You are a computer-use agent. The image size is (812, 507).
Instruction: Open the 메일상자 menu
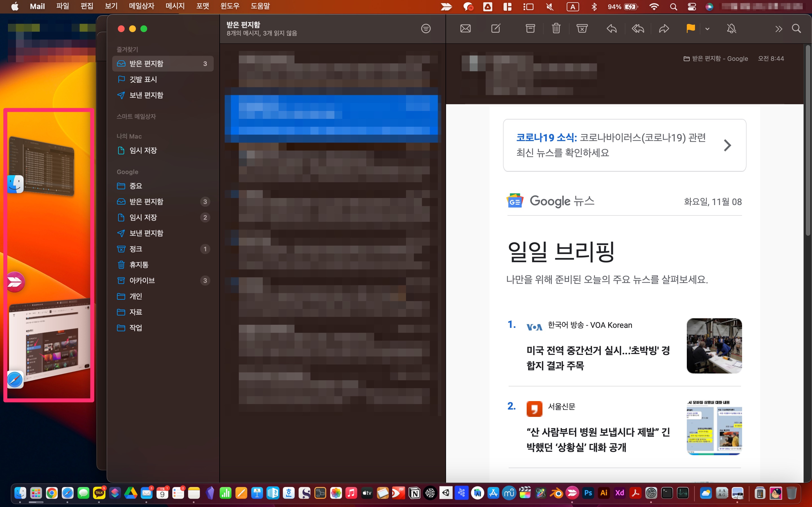pos(141,6)
